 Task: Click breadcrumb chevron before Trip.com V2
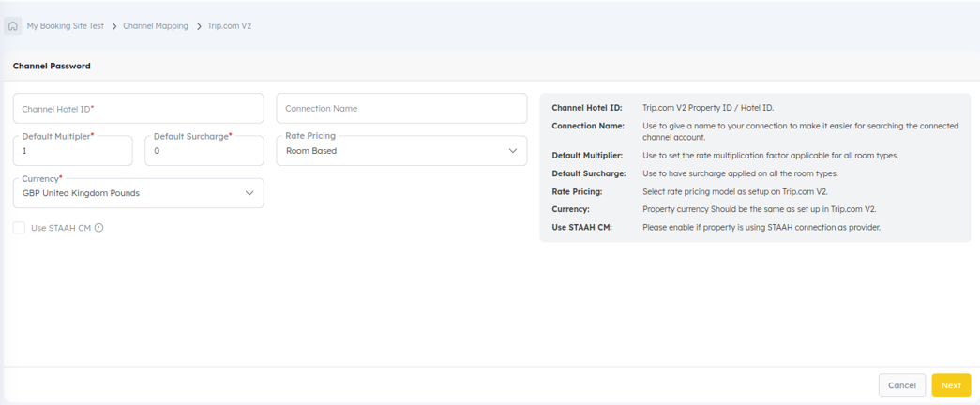pyautogui.click(x=199, y=26)
